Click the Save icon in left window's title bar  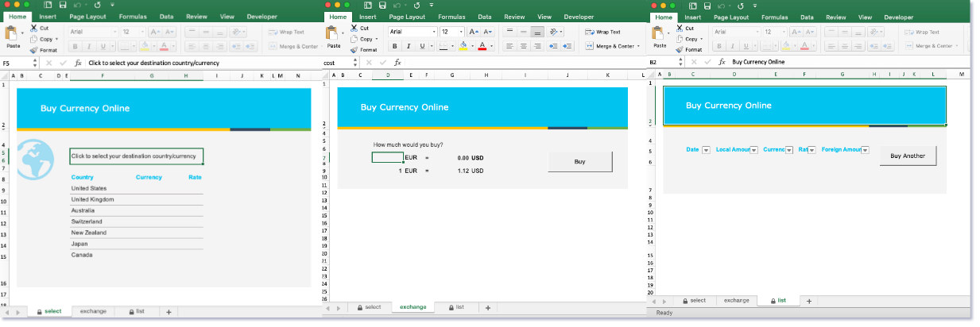pos(62,6)
